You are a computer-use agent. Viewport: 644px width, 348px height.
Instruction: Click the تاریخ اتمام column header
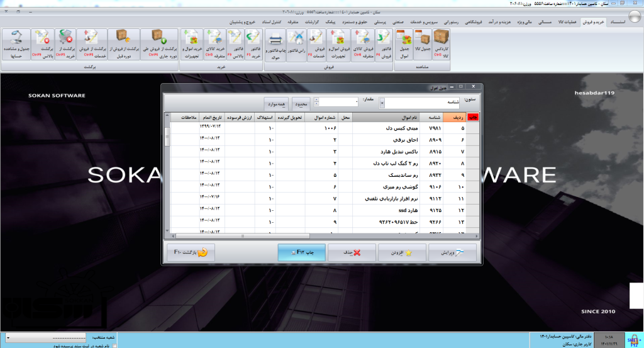pyautogui.click(x=213, y=118)
